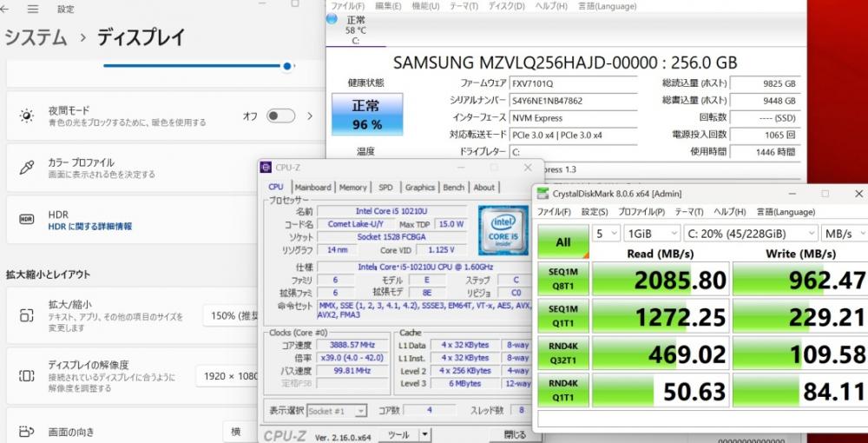
Task: Switch to CPU-Z SPD tab
Action: [386, 187]
